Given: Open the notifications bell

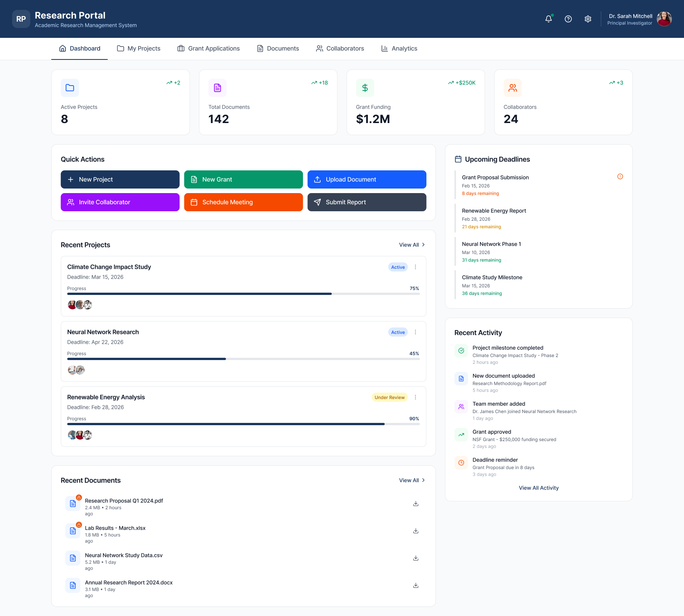Looking at the screenshot, I should click(548, 19).
